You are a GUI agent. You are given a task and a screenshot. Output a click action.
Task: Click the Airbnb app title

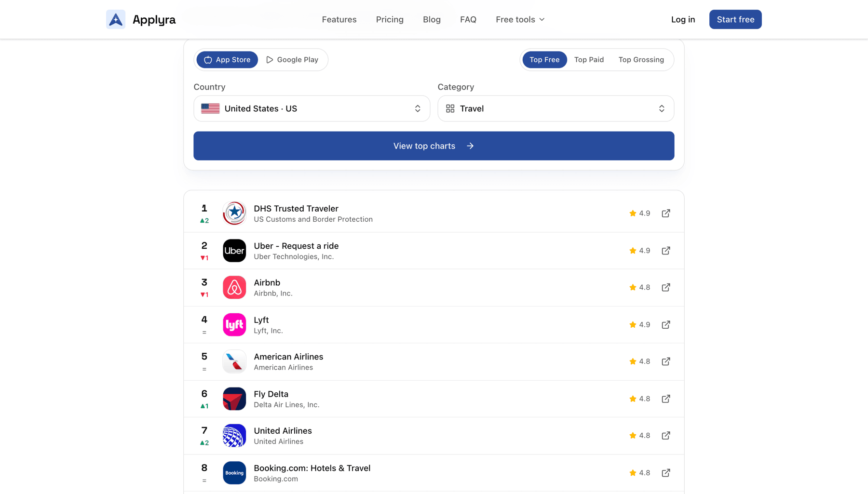click(x=267, y=282)
